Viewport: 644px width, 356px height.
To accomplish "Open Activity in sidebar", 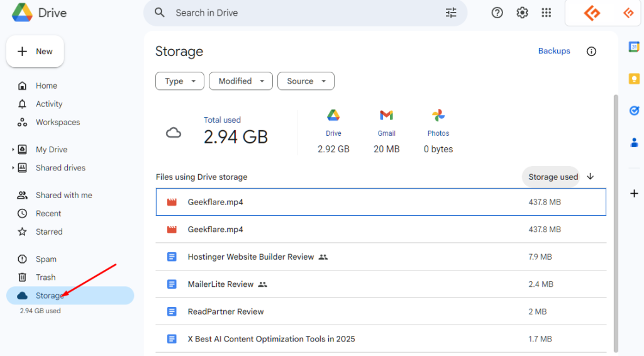I will pyautogui.click(x=49, y=104).
